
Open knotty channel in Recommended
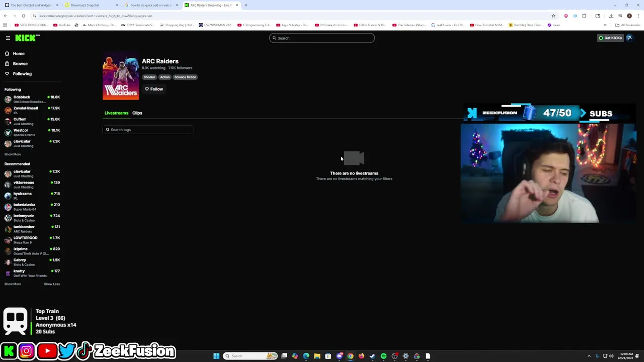[32, 273]
